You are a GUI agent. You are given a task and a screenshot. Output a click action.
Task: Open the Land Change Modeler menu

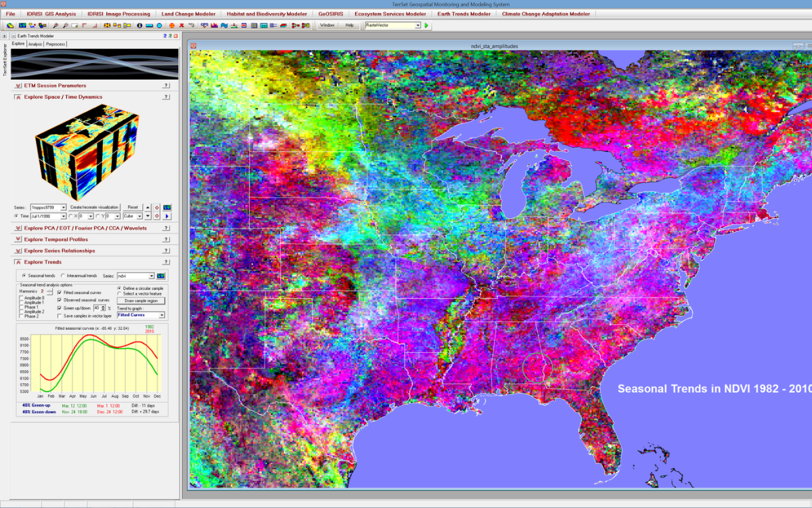188,14
